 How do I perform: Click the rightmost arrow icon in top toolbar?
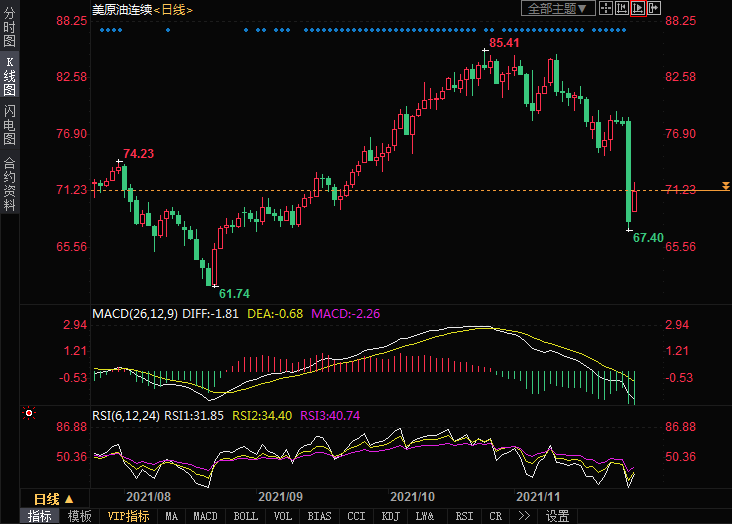pyautogui.click(x=654, y=9)
